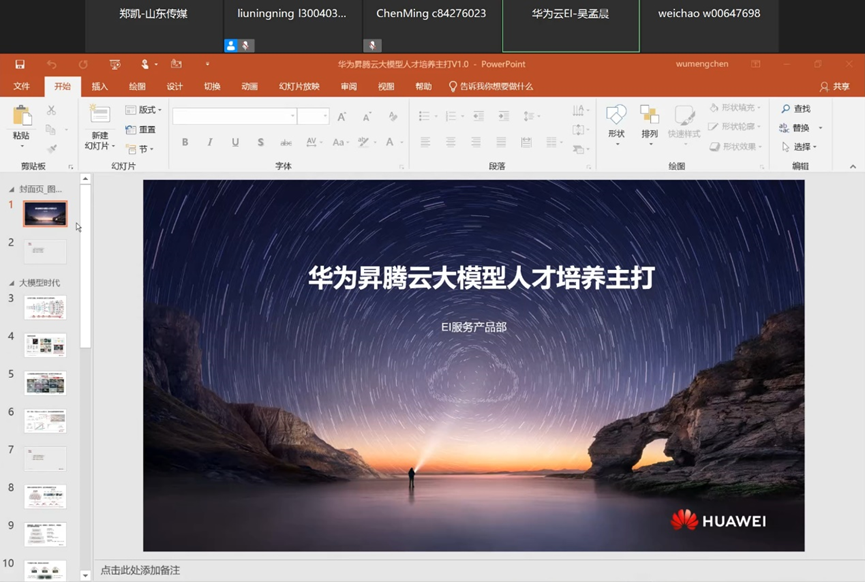Click the Find 查找 magnifier button
865x582 pixels.
click(x=796, y=109)
